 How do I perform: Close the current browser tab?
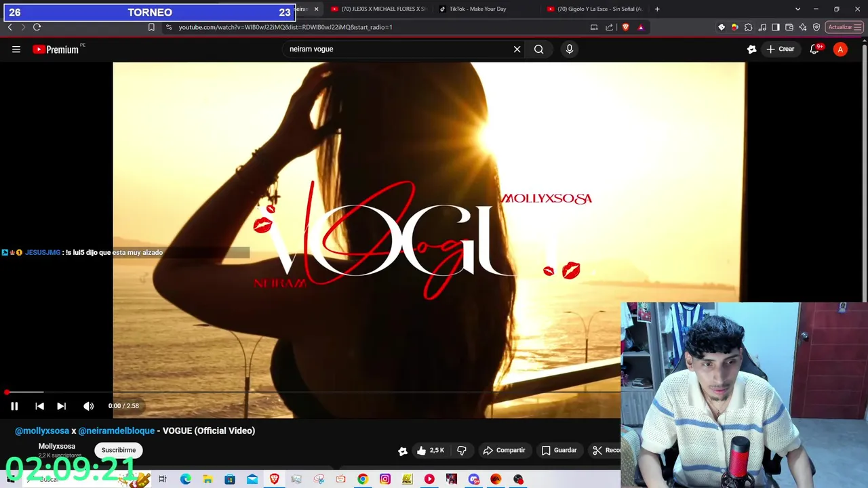tap(316, 9)
